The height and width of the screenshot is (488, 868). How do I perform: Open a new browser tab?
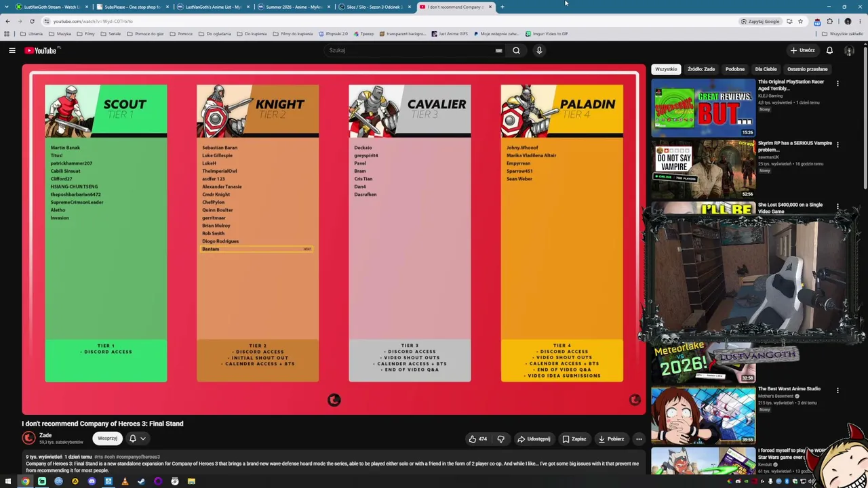pyautogui.click(x=502, y=7)
